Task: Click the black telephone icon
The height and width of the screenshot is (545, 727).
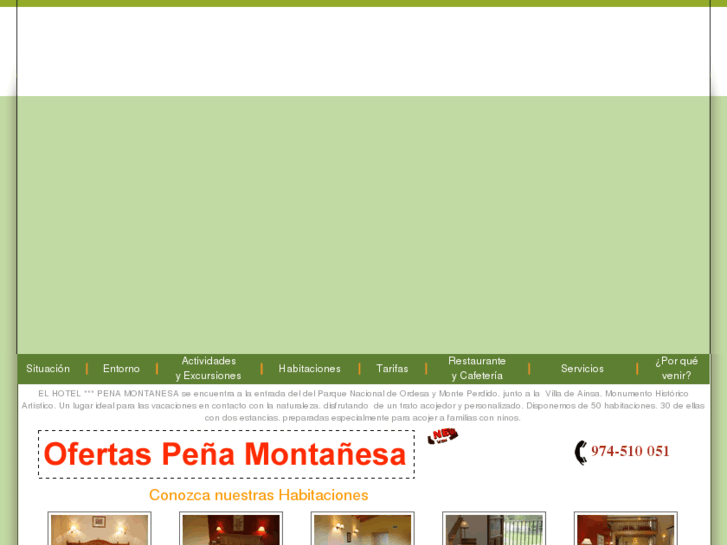Action: point(580,452)
